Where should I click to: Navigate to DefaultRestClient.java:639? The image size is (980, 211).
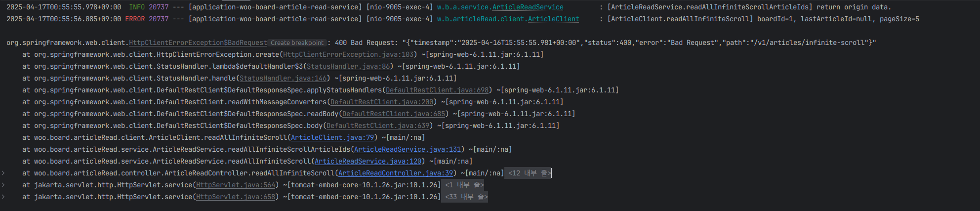tap(378, 126)
